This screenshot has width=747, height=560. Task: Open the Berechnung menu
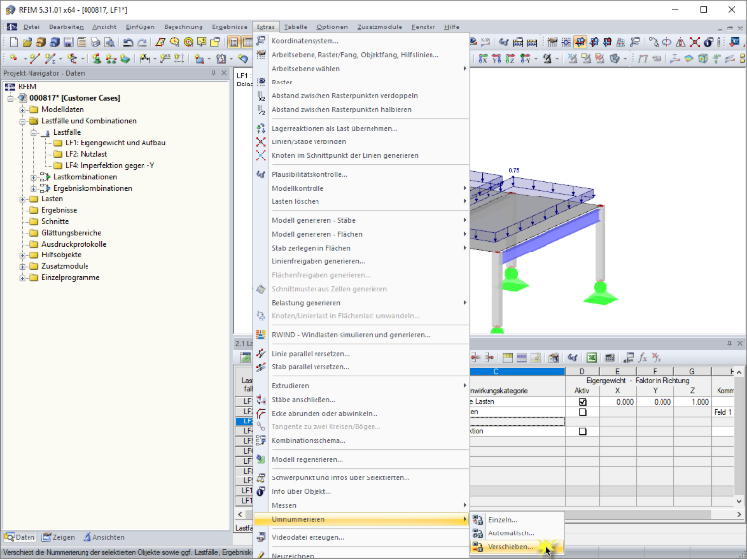(184, 28)
